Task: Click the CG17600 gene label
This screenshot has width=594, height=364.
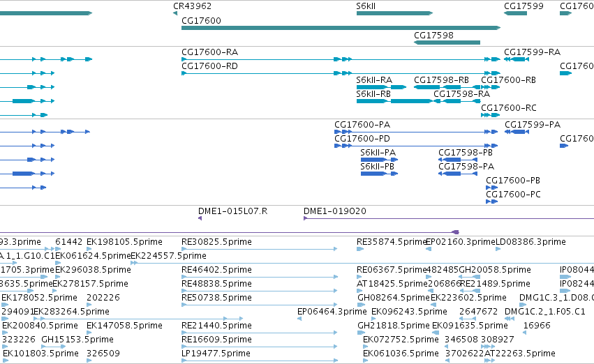Action: tap(201, 20)
